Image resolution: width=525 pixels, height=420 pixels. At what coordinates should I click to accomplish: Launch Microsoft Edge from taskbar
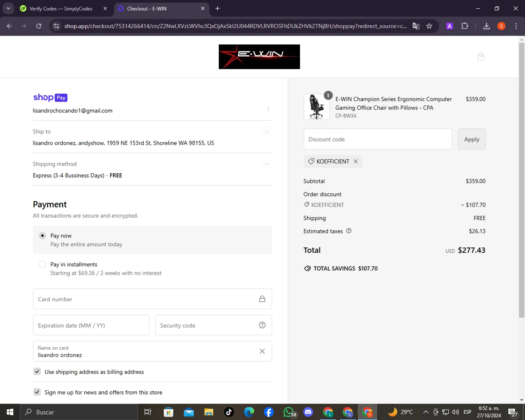pos(249,412)
